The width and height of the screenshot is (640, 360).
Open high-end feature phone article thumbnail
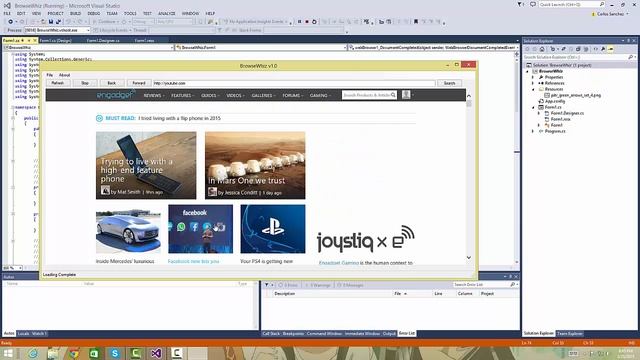point(146,165)
